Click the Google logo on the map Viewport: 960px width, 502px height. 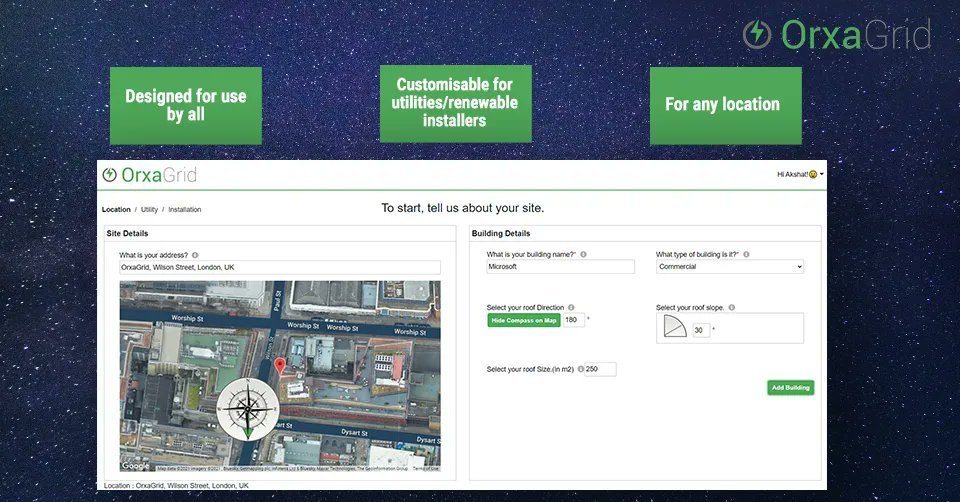coord(135,466)
